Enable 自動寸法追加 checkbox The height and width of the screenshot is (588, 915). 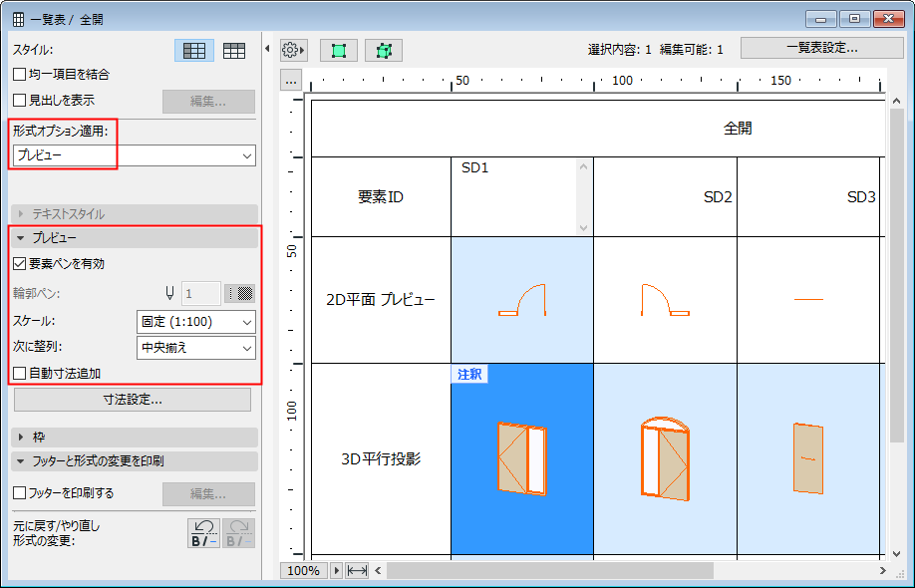coord(19,374)
